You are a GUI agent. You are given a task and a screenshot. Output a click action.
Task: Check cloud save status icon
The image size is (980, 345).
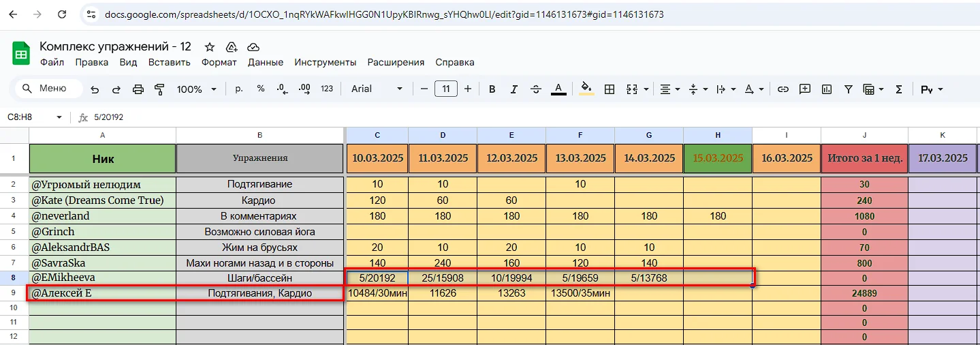(253, 47)
